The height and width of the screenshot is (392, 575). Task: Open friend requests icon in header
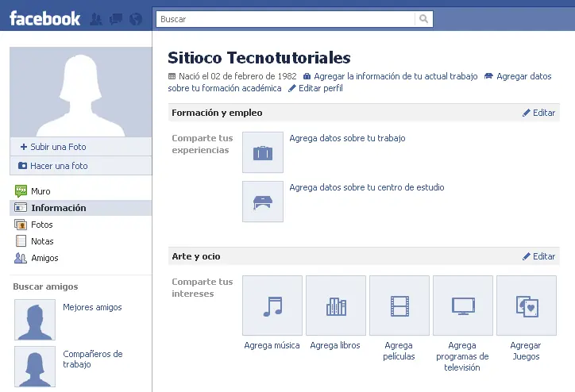(96, 19)
